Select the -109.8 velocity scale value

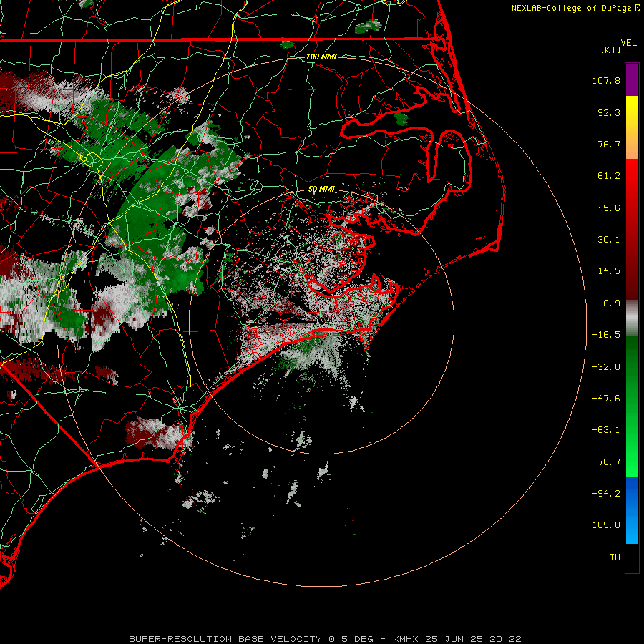pyautogui.click(x=603, y=525)
